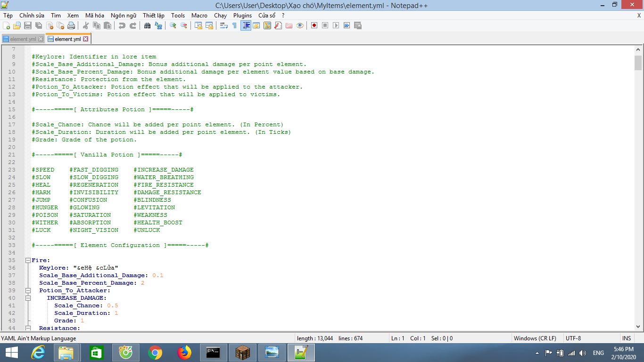Open Firefox from the taskbar

click(x=184, y=353)
